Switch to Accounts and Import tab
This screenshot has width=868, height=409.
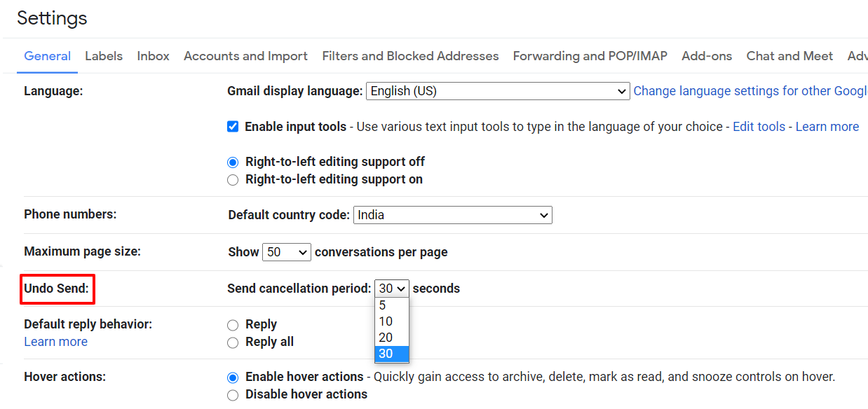click(x=245, y=56)
